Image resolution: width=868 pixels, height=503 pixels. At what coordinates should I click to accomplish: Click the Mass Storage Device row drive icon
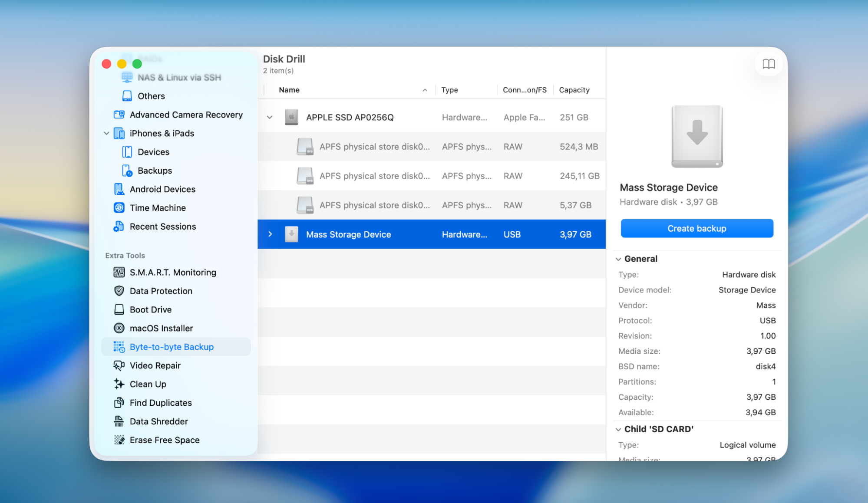pos(291,234)
